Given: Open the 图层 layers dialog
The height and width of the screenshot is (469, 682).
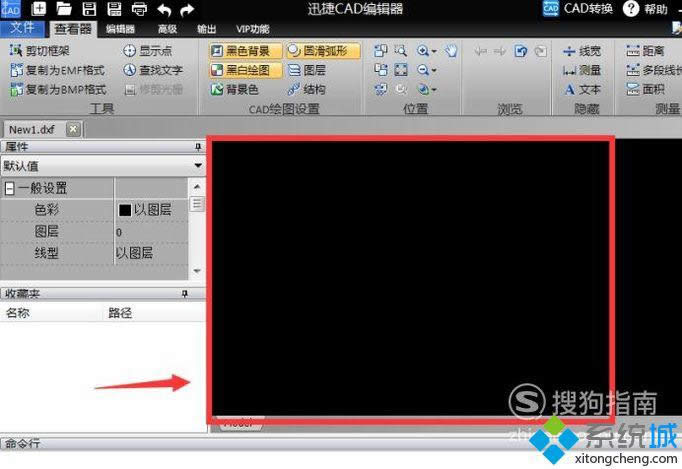Looking at the screenshot, I should (307, 70).
